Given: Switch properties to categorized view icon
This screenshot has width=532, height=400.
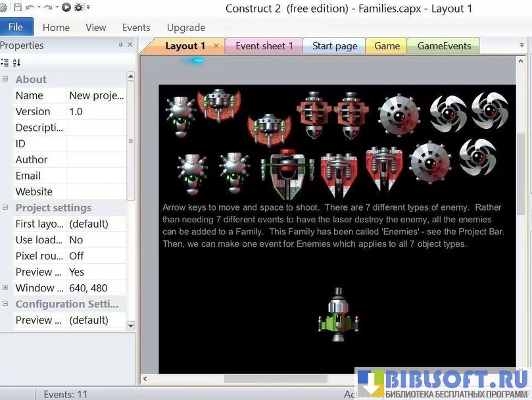Looking at the screenshot, I should click(x=5, y=63).
